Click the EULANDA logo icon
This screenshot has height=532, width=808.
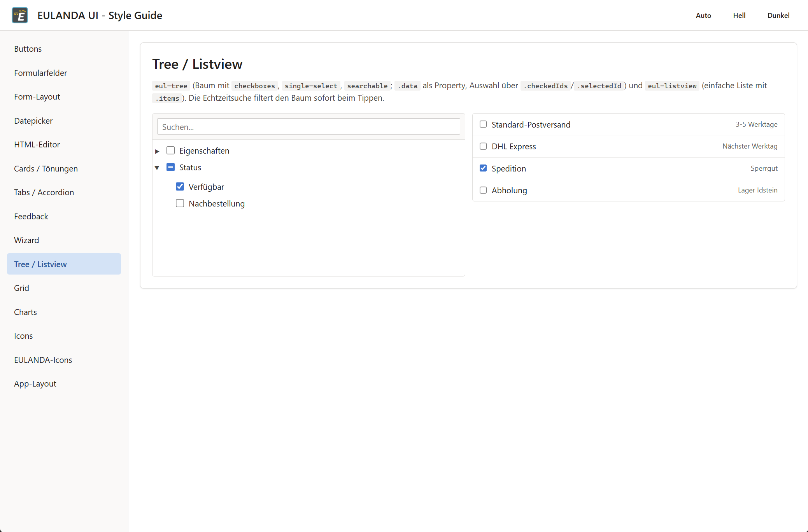tap(20, 15)
